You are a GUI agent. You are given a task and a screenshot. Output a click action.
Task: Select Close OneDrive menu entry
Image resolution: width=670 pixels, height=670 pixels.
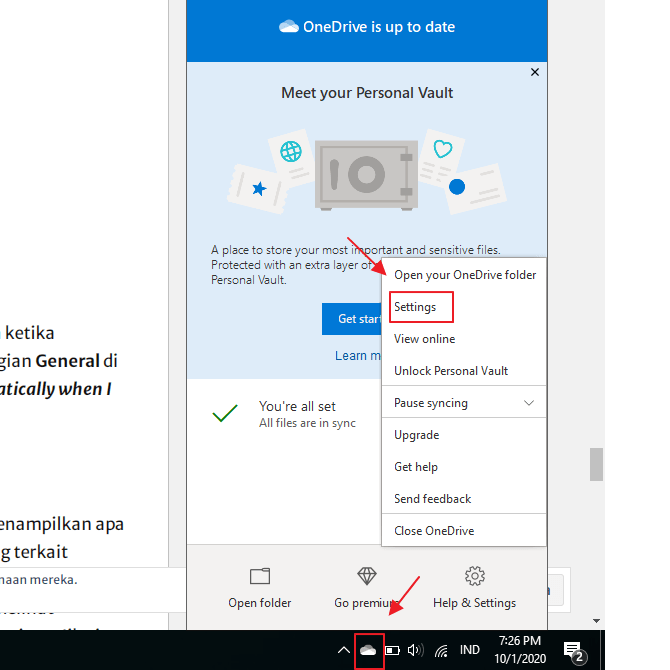(x=434, y=531)
